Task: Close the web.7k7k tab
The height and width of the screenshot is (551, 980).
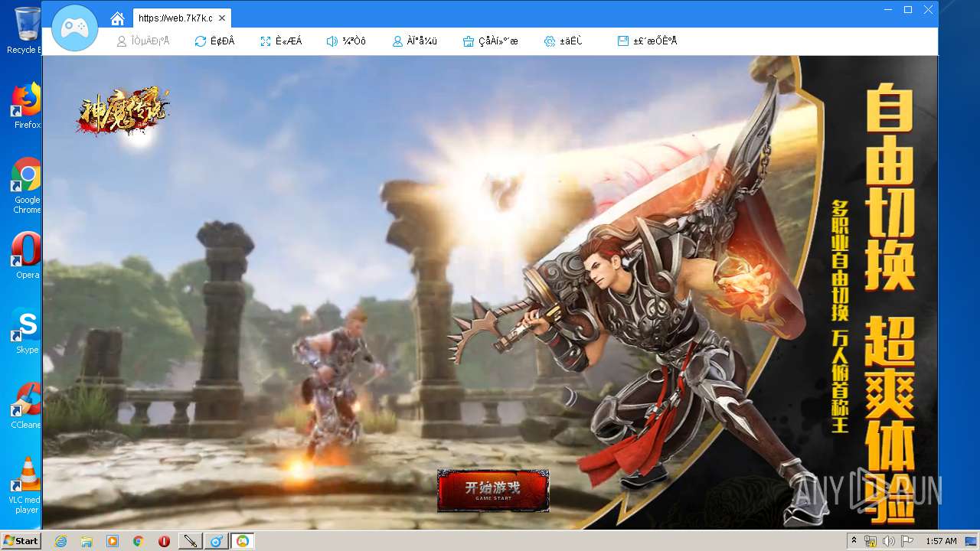Action: click(x=222, y=18)
